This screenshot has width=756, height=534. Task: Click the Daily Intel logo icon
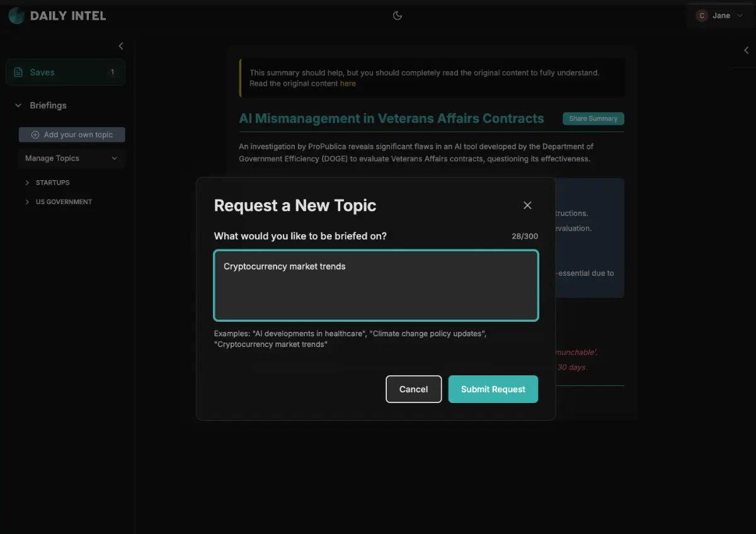click(17, 16)
